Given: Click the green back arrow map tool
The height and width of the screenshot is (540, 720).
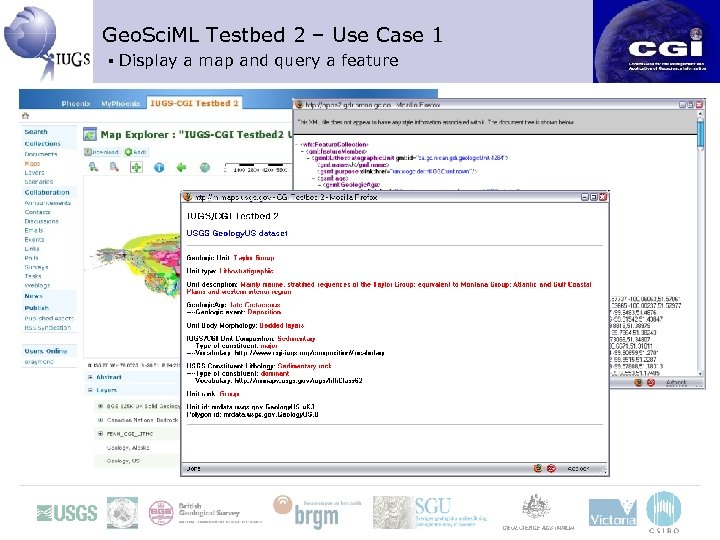Looking at the screenshot, I should click(181, 168).
